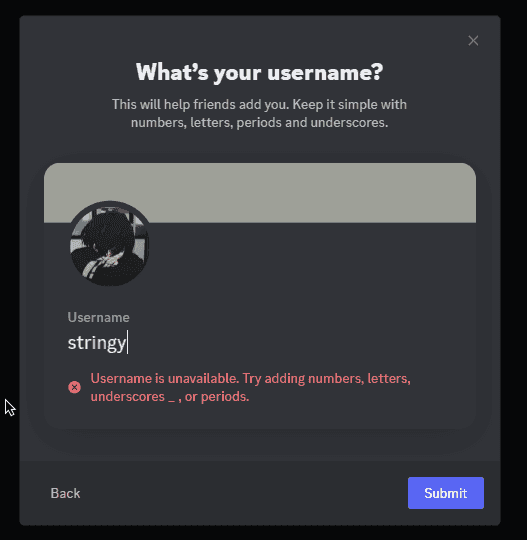527x540 pixels.
Task: Focus the Username text field
Action: click(260, 343)
